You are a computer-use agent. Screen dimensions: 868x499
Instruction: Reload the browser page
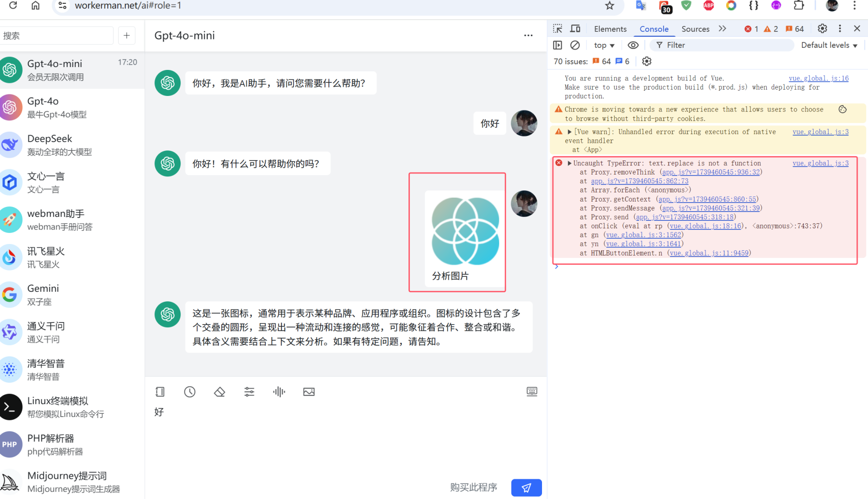coord(13,5)
